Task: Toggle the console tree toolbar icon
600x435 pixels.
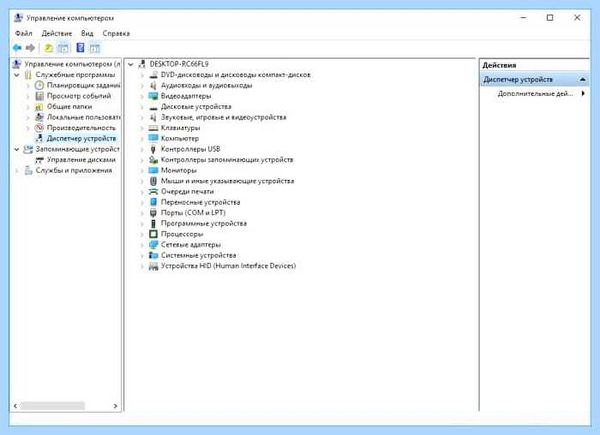Action: [63, 48]
